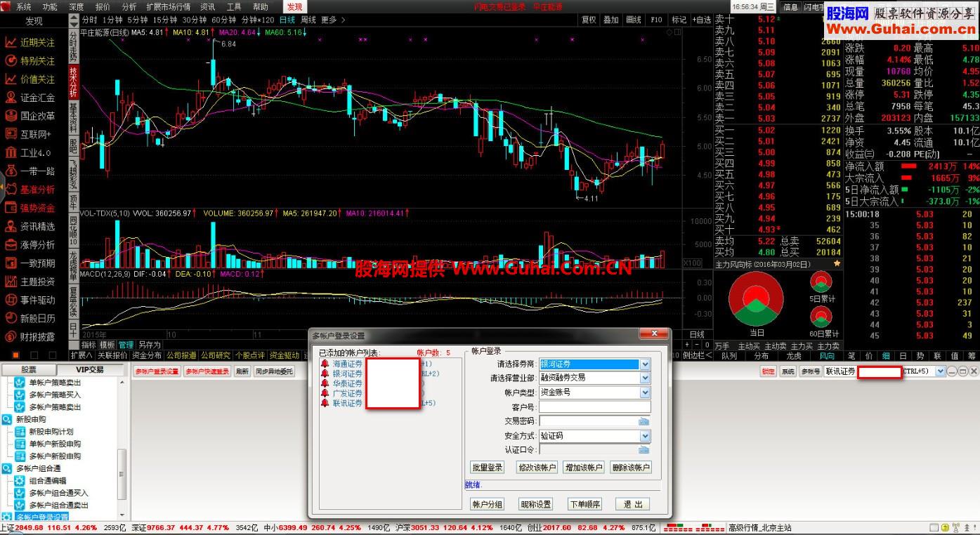Open 基准分析 sidebar entry
The width and height of the screenshot is (980, 535).
pos(30,190)
